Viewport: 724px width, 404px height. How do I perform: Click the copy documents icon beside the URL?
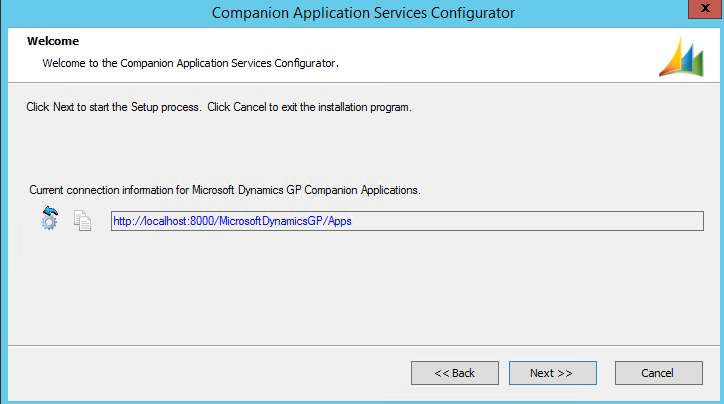tap(83, 221)
